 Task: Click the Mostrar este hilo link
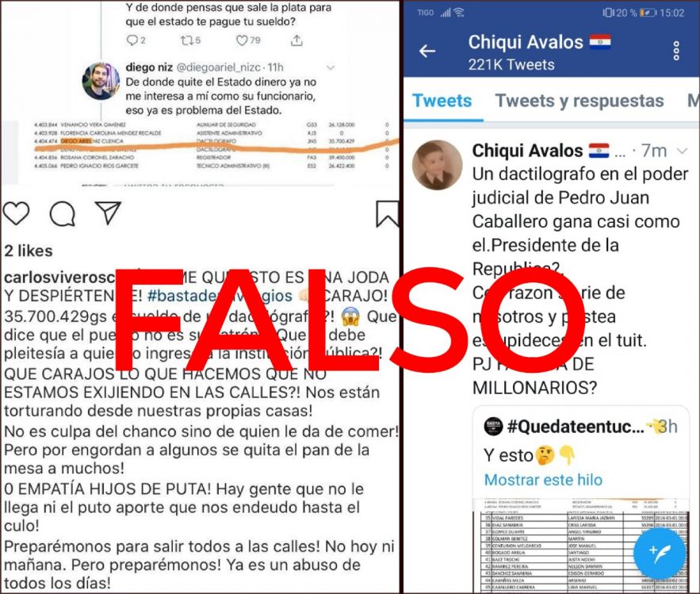[x=543, y=480]
